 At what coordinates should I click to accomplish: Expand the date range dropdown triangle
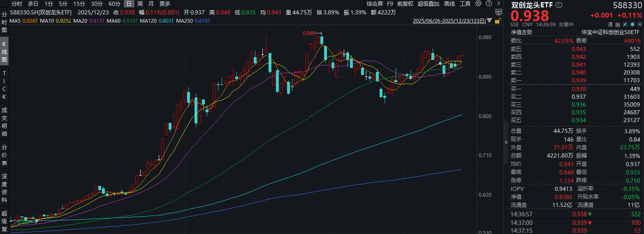[490, 21]
